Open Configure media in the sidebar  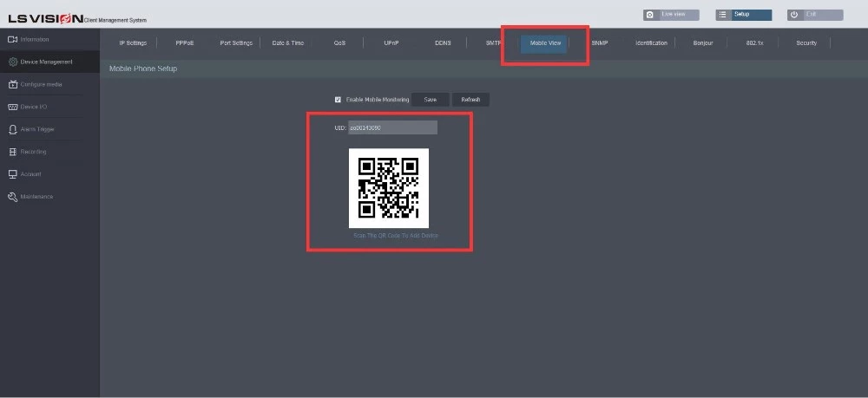41,85
